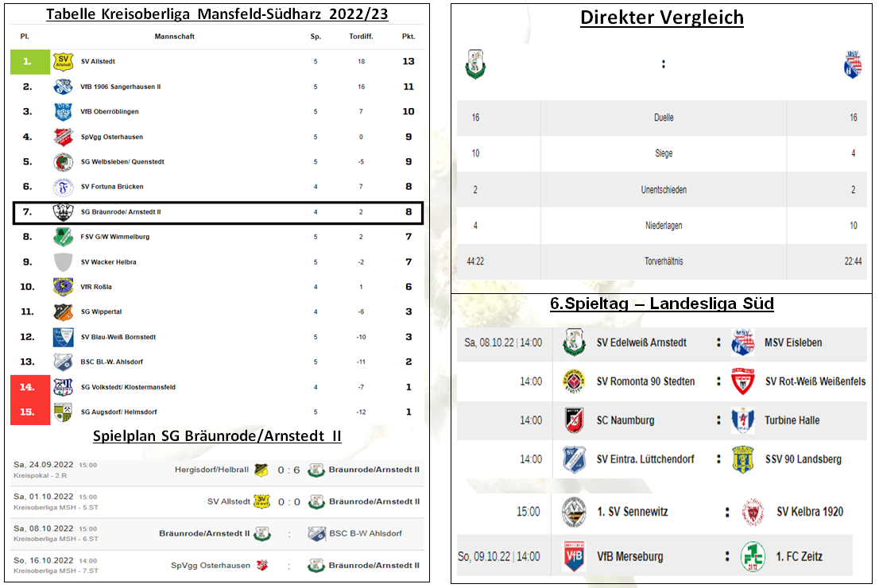
Task: Click the VfB Merseburg logo in fixtures
Action: tap(574, 556)
